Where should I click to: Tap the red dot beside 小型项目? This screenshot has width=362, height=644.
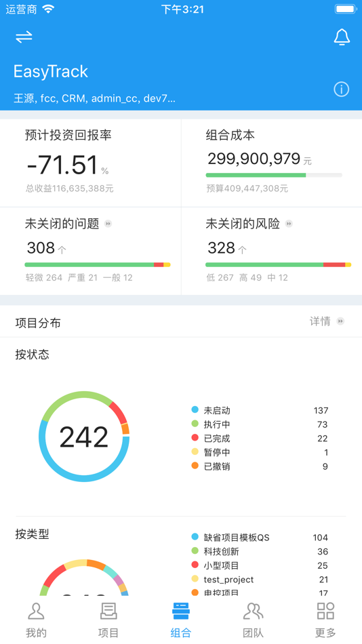click(195, 565)
